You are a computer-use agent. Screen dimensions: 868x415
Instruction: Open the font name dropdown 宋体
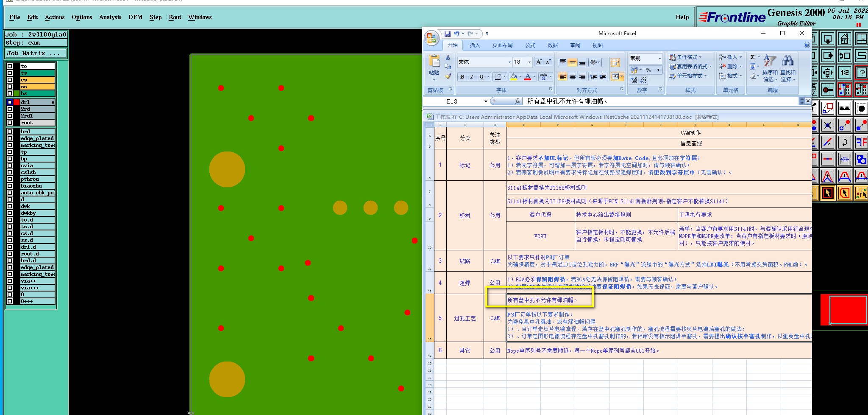pyautogui.click(x=509, y=62)
